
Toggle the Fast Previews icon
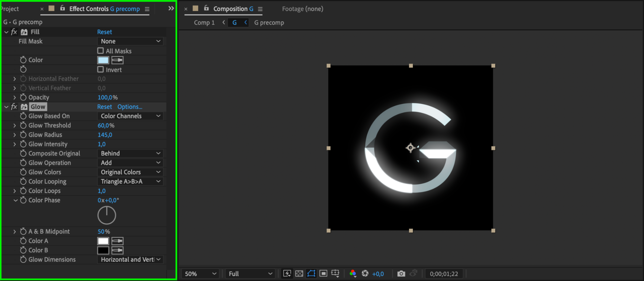(x=287, y=274)
